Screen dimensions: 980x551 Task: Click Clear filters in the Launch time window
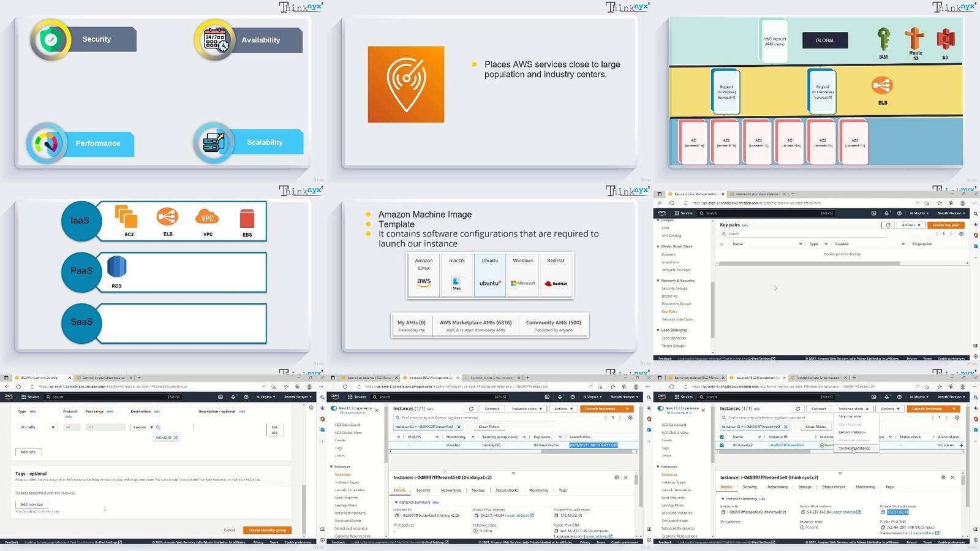point(489,427)
